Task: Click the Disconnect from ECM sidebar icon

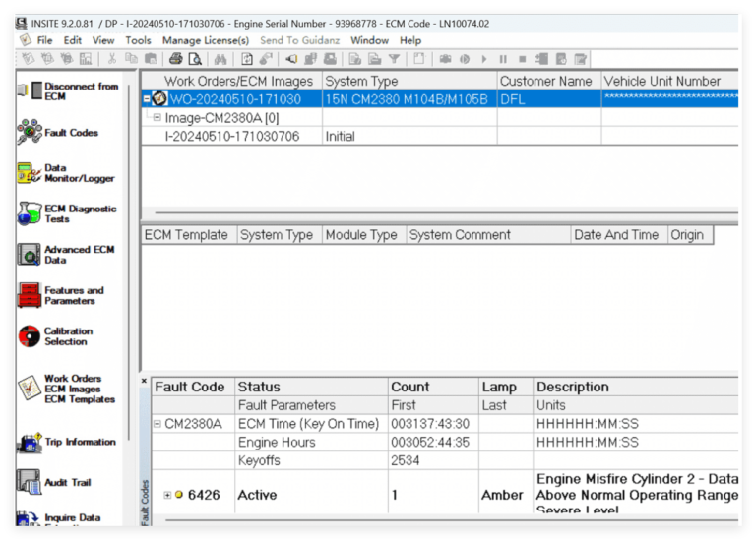Action: (x=30, y=90)
